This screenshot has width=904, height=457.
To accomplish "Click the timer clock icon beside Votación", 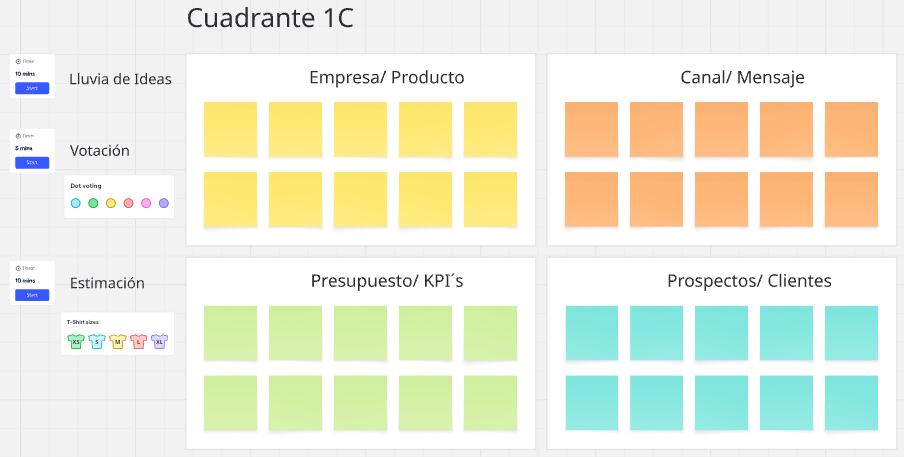I will [19, 136].
